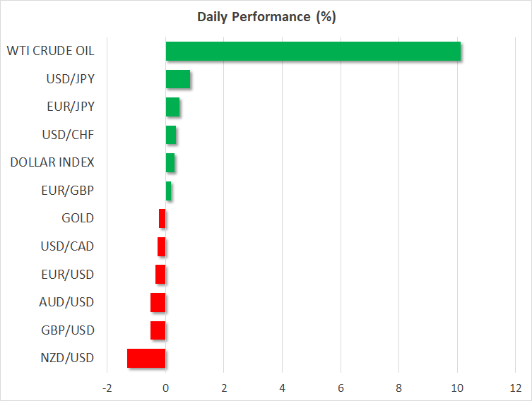Click the Daily Performance (%) chart title
Viewport: 532px width, 401px height.
click(266, 17)
